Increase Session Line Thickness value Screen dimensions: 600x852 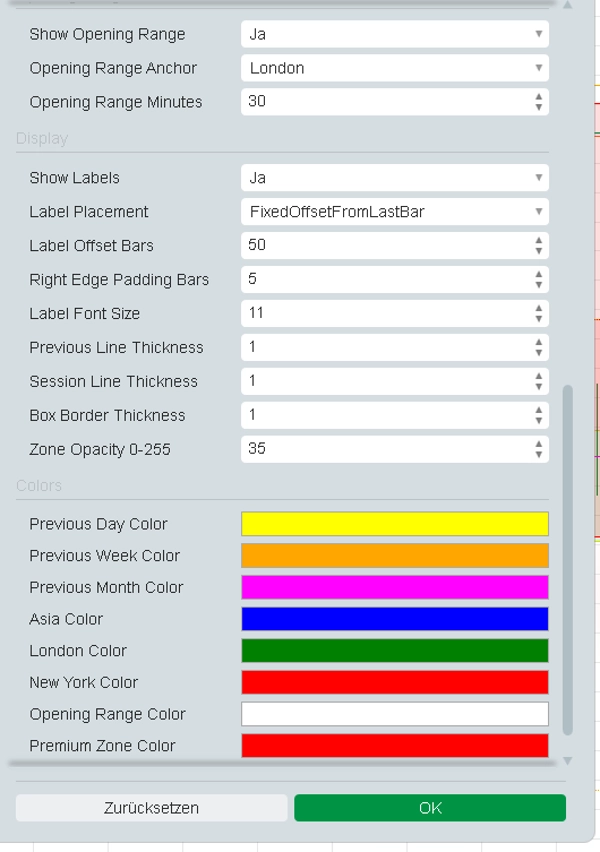tap(539, 377)
